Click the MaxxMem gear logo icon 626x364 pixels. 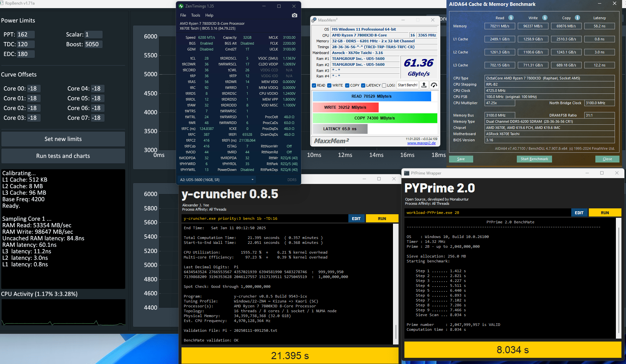(314, 20)
